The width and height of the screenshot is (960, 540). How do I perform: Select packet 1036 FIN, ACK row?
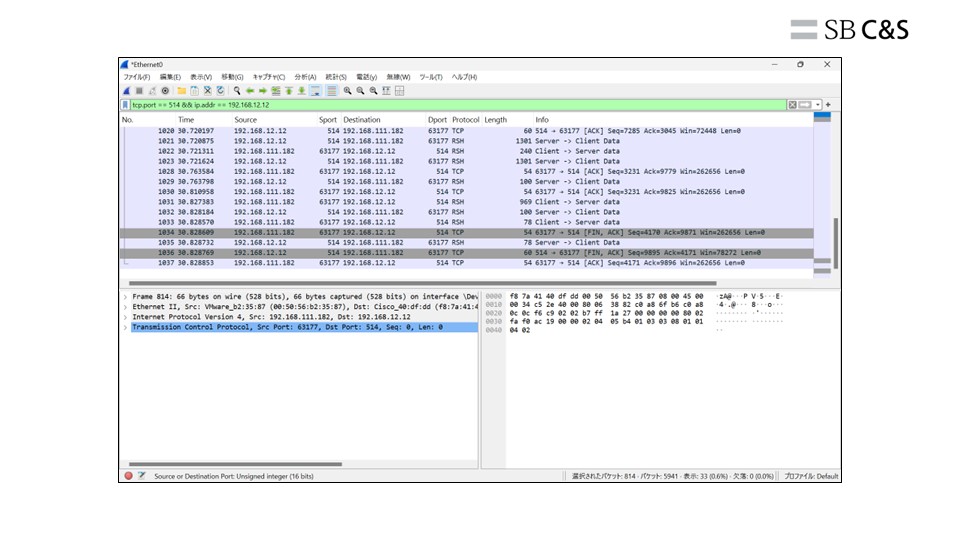[467, 253]
